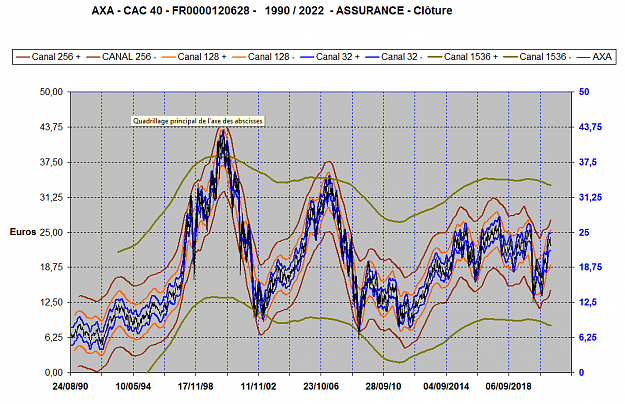Click the Quadrillage principal tooltip
Viewport: 625px width, 404px height.
(198, 121)
